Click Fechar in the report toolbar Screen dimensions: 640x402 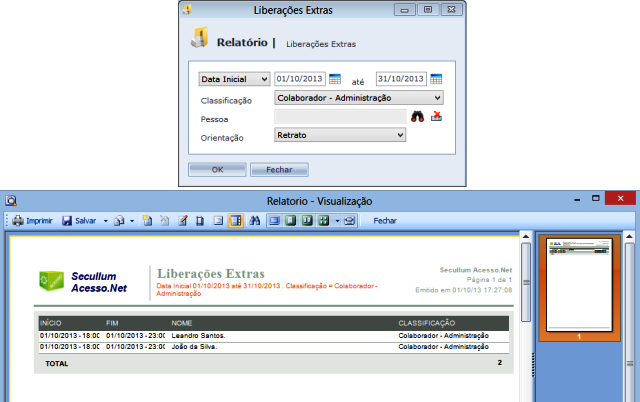(x=385, y=220)
